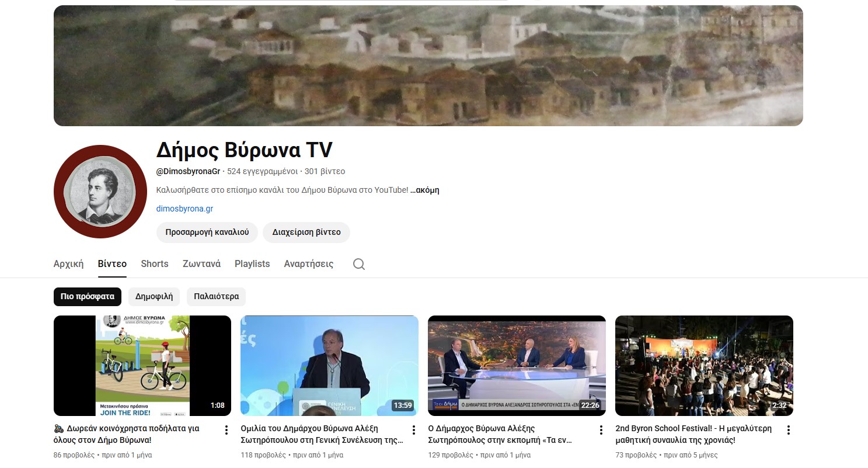Image resolution: width=868 pixels, height=468 pixels.
Task: Play the JOIN THE RIDE bicycle video thumbnail
Action: pos(142,366)
